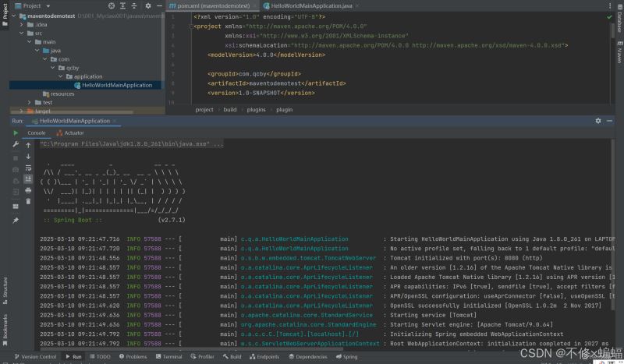Open the Database side tab
Viewport: 624px width, 364px height.
[x=619, y=18]
